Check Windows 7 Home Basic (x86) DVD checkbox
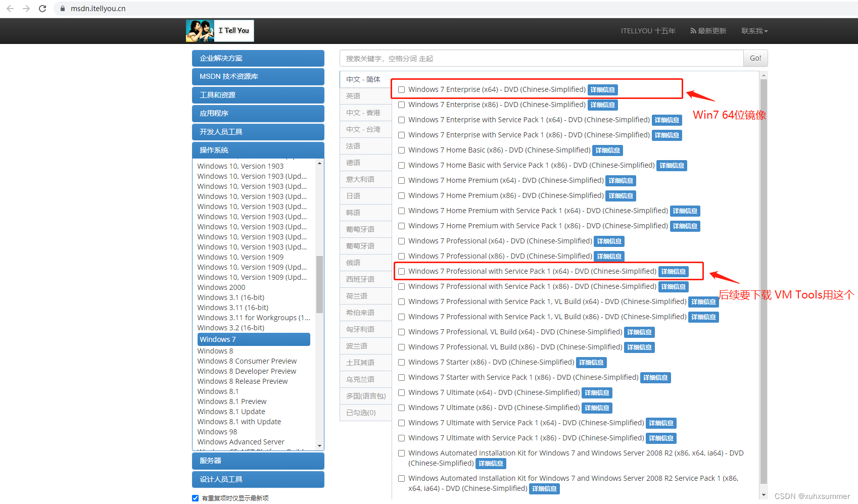 click(402, 150)
